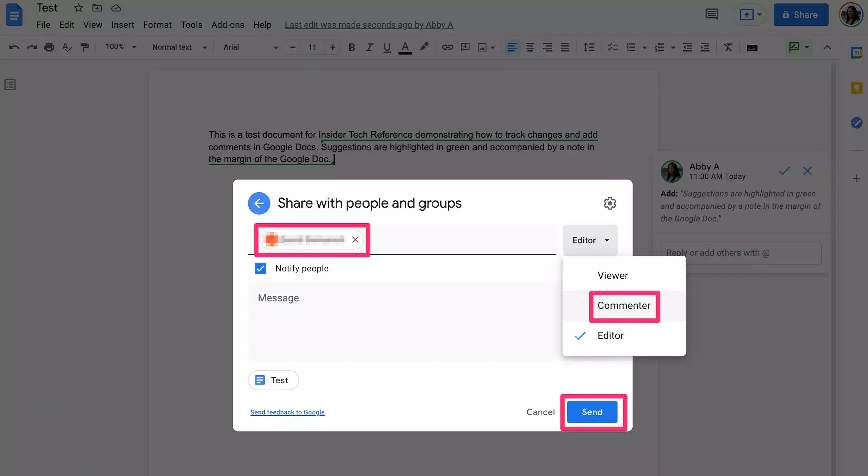The image size is (868, 476).
Task: Run spell check icon
Action: (67, 47)
